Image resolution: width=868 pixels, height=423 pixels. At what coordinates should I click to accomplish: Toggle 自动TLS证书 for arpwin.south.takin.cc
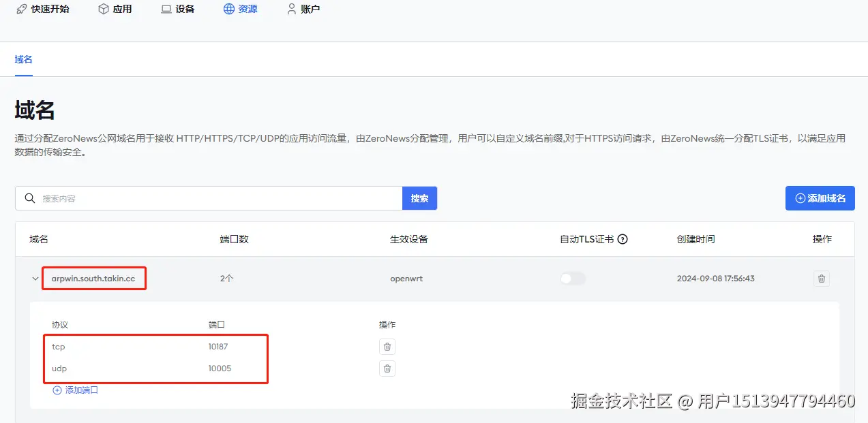click(573, 279)
